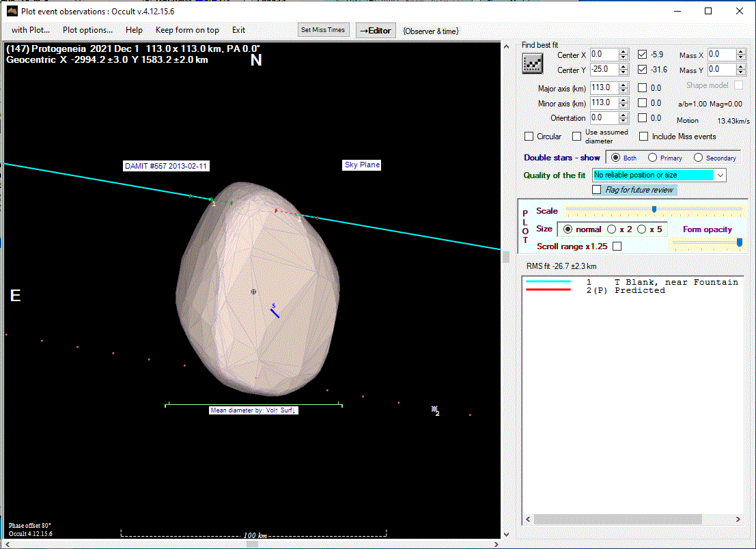
Task: Click the Occult app icon in title bar
Action: pos(12,11)
